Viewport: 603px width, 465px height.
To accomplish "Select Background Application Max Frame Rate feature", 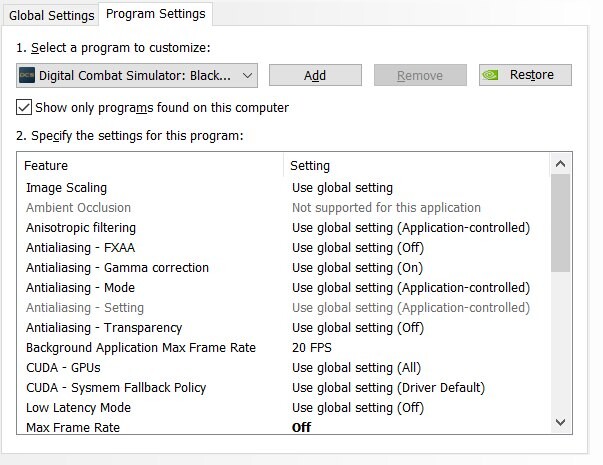I will click(x=141, y=348).
